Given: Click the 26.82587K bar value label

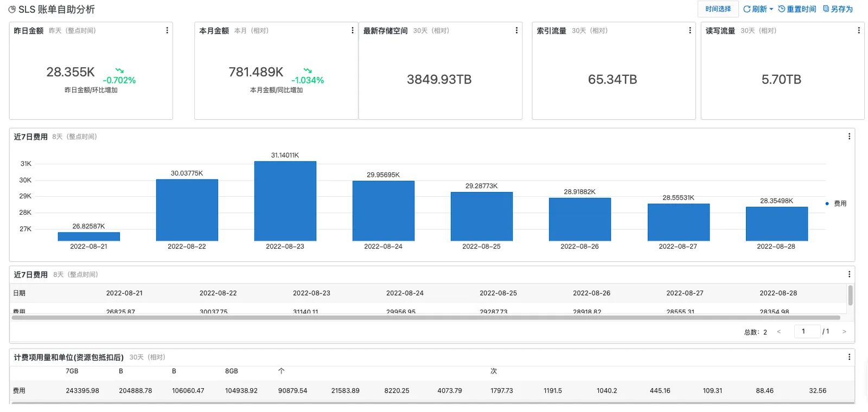Looking at the screenshot, I should pos(89,226).
